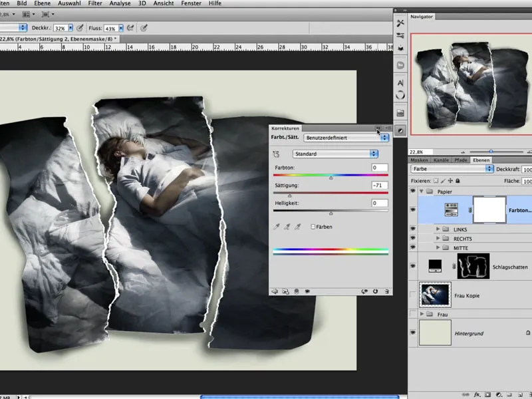The width and height of the screenshot is (532, 399).
Task: Open the circular ring panel dock icon
Action: 400,95
